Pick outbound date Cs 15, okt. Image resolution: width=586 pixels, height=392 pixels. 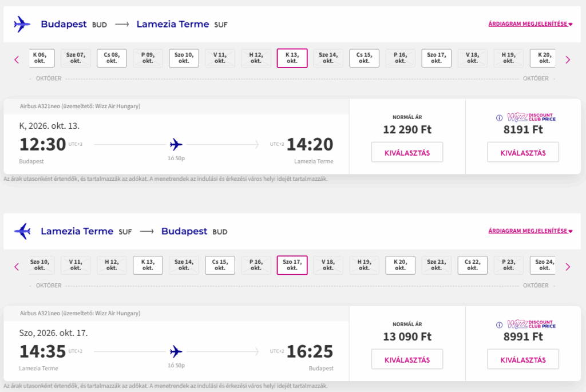click(364, 58)
